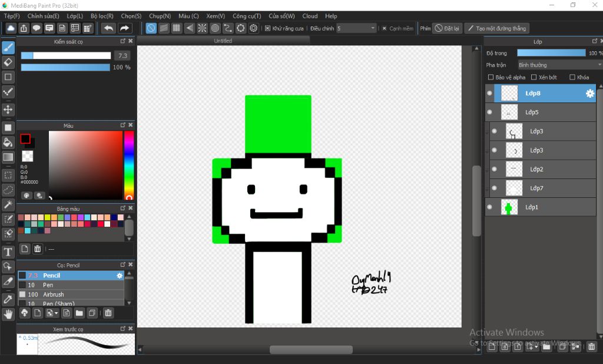The image size is (603, 364).
Task: Click the Undo arrow
Action: click(109, 28)
